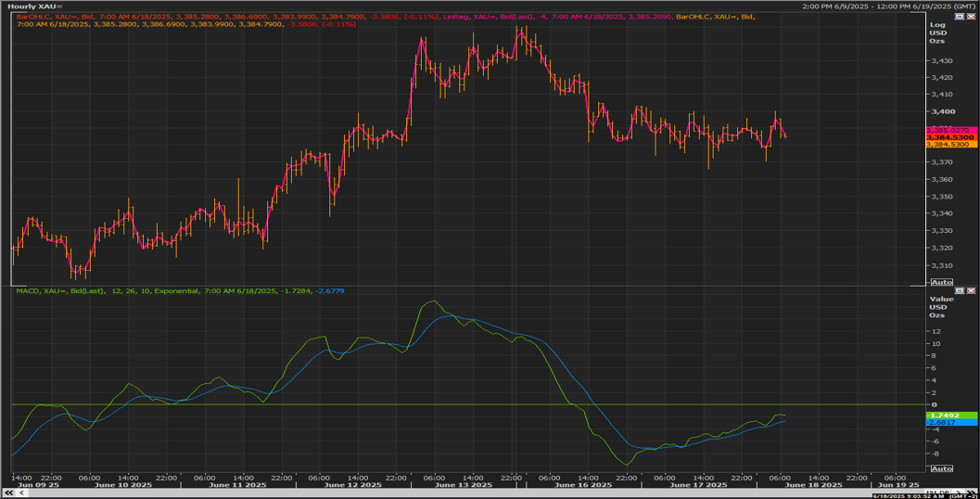Click the horizontal time scrollbar track

pyautogui.click(x=475, y=493)
